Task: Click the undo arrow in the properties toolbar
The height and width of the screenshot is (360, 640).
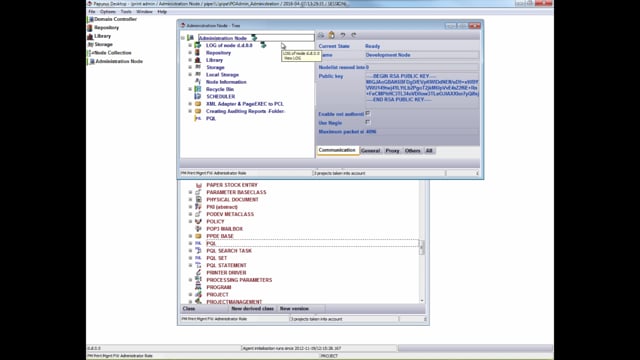Action: click(x=343, y=36)
